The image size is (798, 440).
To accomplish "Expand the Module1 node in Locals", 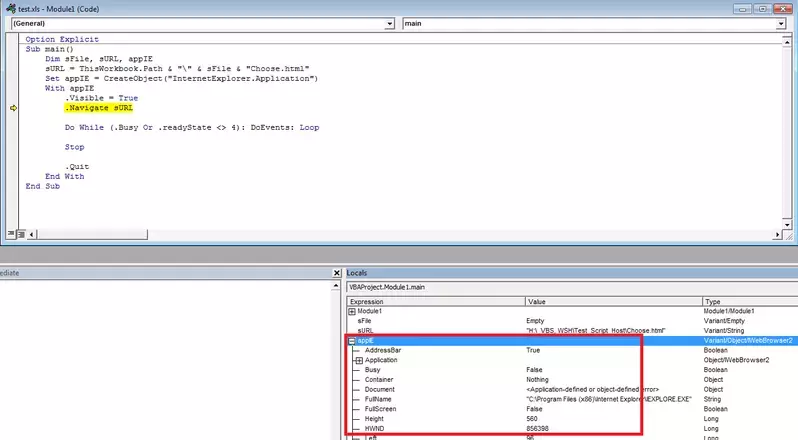I will tap(352, 311).
